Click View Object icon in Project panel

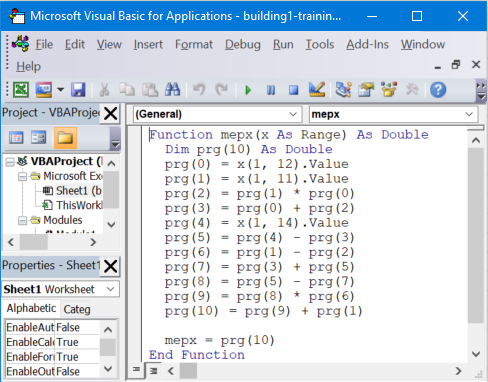pyautogui.click(x=39, y=138)
